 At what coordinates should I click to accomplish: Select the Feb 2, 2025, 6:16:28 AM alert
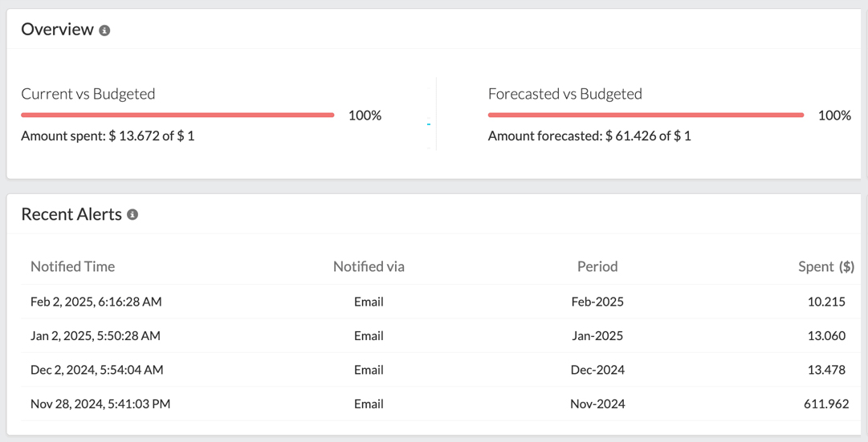pos(96,302)
